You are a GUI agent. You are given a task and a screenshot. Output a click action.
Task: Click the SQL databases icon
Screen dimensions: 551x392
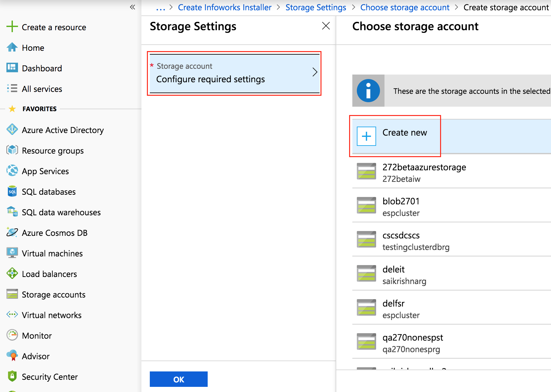coord(12,191)
